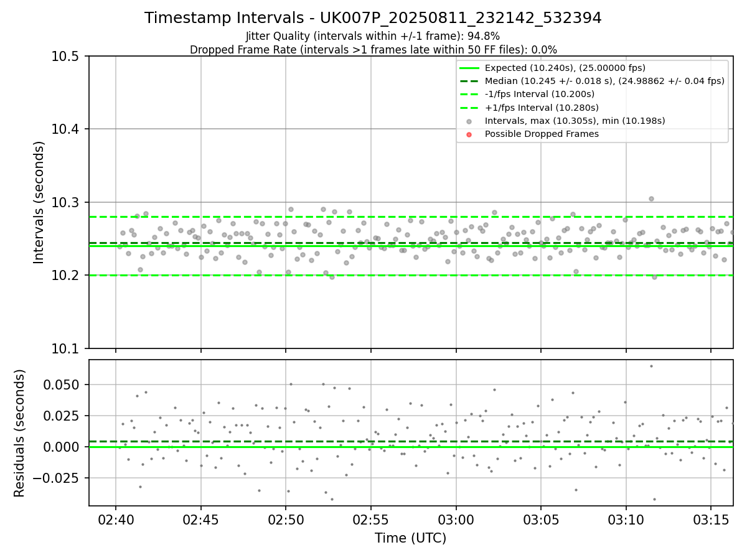This screenshot has width=747, height=560.
Task: Click the Intervals (seconds) y-axis label
Action: click(39, 202)
